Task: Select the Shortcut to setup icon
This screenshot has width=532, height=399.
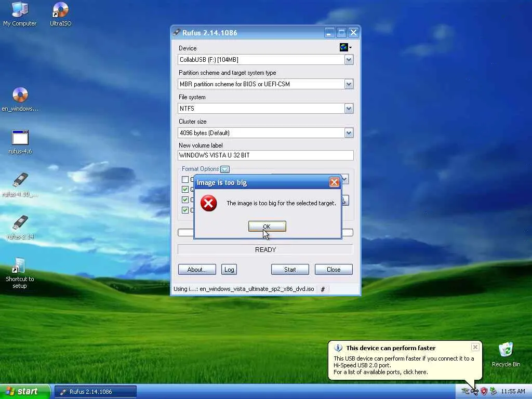Action: 20,273
